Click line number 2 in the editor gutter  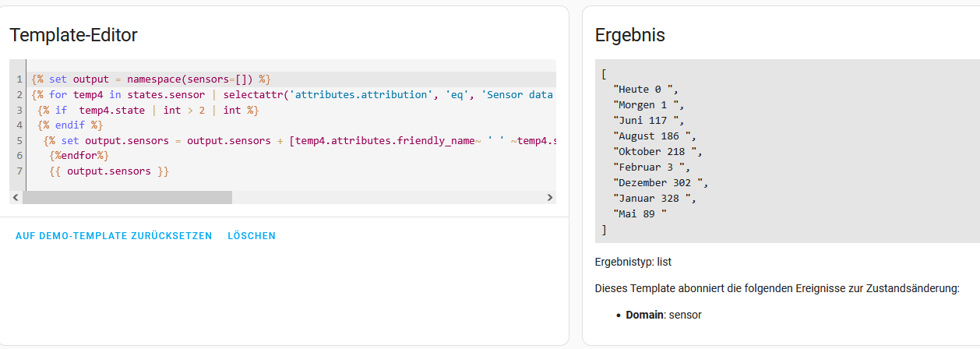[19, 95]
